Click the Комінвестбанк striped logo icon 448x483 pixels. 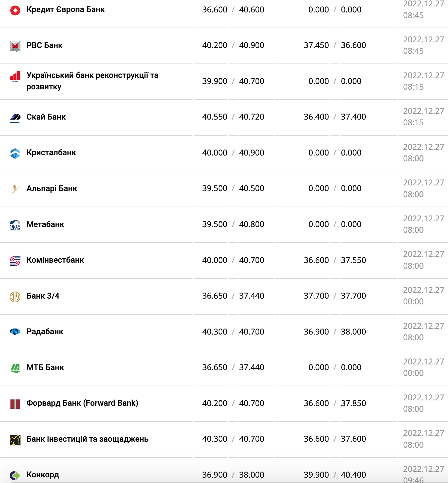pyautogui.click(x=15, y=261)
